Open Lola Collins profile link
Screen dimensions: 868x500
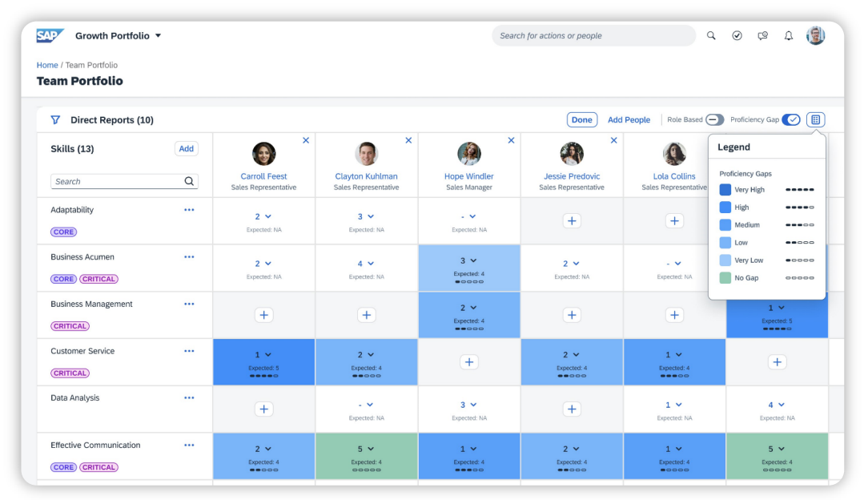pyautogui.click(x=674, y=176)
